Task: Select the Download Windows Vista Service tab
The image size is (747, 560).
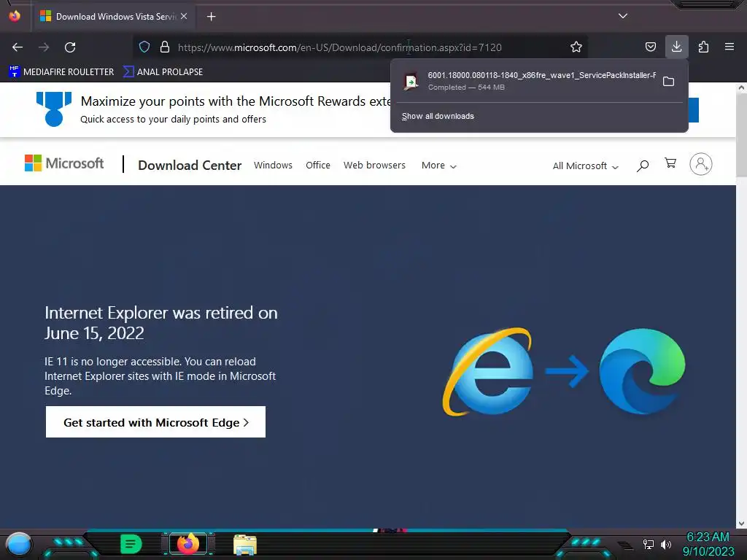Action: (115, 17)
